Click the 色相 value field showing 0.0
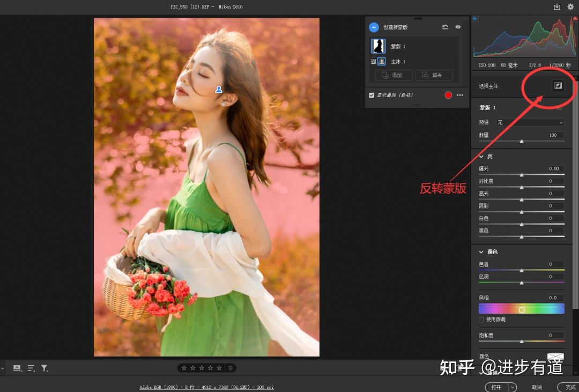The width and height of the screenshot is (579, 392). coord(556,298)
